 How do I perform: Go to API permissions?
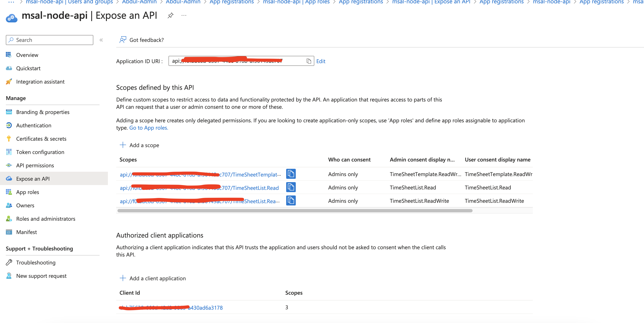pyautogui.click(x=35, y=165)
